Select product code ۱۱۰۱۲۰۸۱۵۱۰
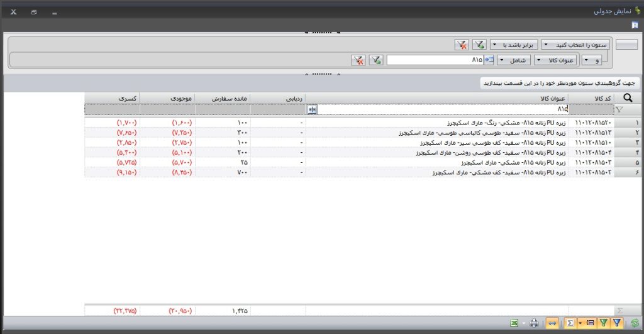The image size is (644, 334). click(x=593, y=143)
